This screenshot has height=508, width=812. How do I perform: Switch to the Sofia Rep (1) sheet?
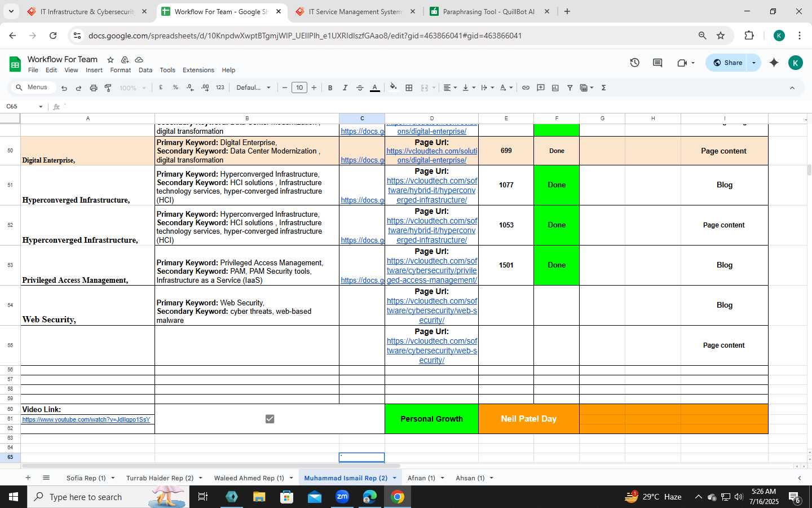86,478
